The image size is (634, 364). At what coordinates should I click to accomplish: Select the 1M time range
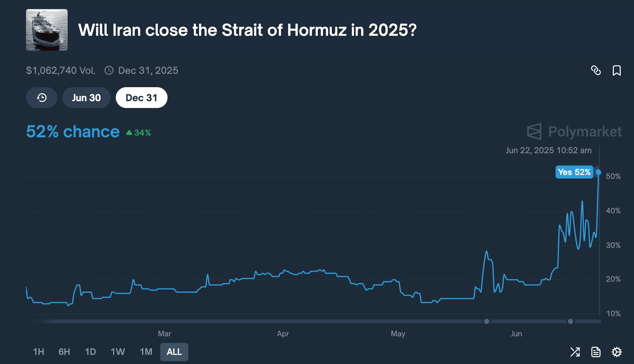pos(146,352)
